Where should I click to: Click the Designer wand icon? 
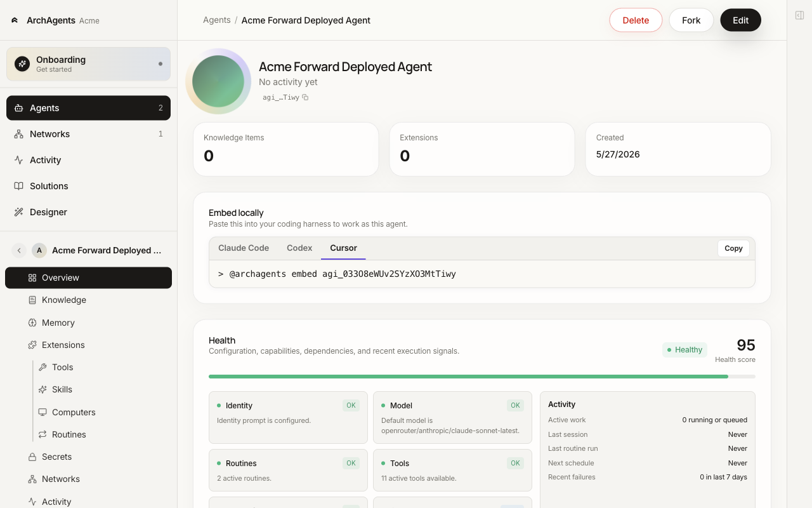19,212
